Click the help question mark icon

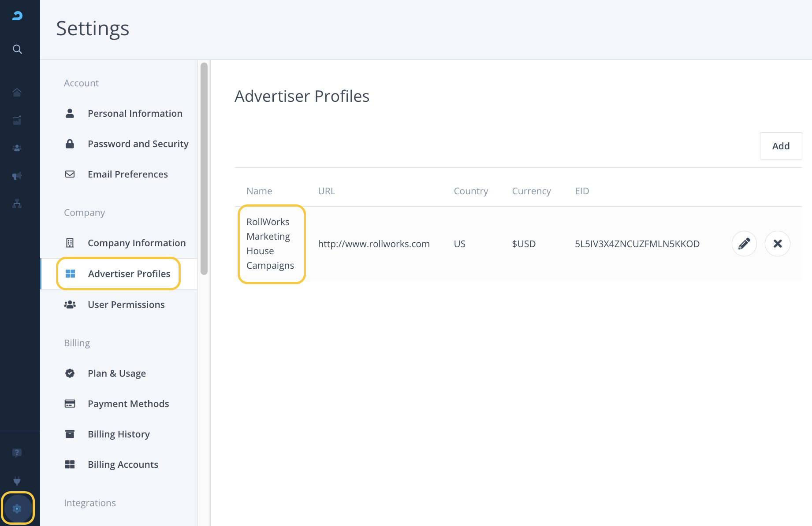[x=17, y=453]
